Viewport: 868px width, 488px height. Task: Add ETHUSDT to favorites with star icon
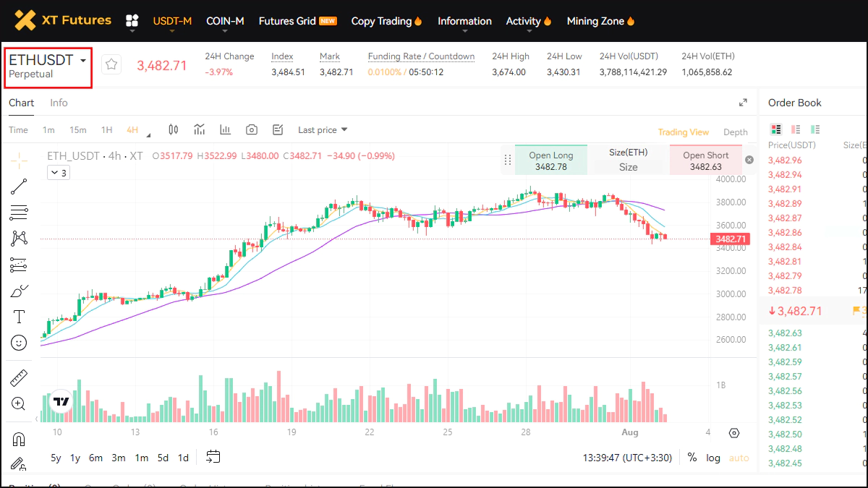pyautogui.click(x=111, y=64)
